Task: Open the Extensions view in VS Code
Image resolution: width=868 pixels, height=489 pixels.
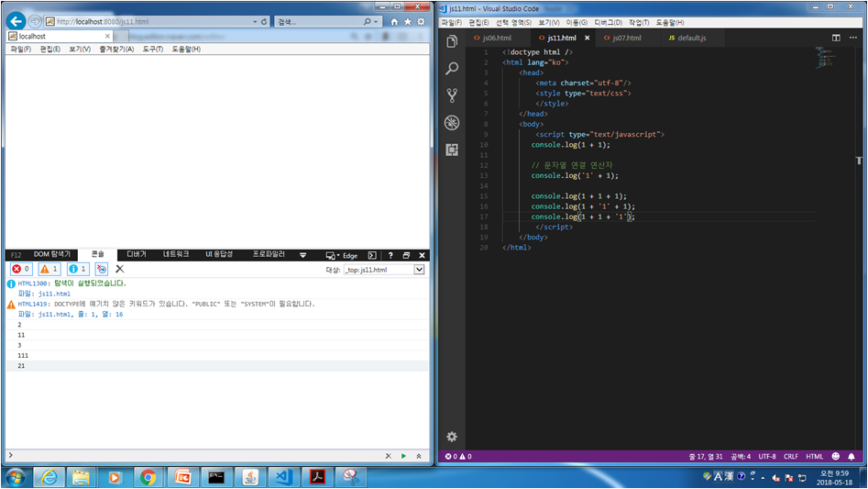Action: point(452,150)
